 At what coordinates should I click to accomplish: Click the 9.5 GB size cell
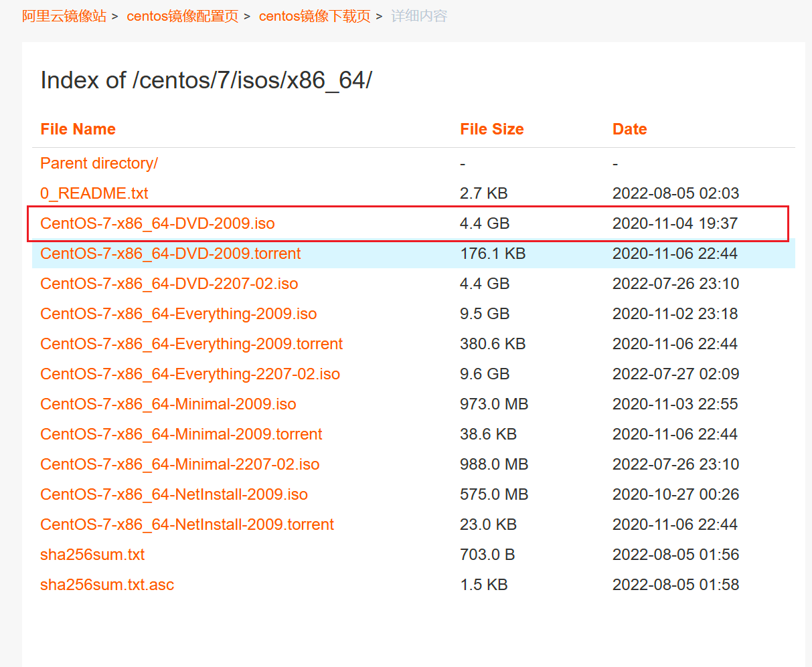pyautogui.click(x=485, y=314)
